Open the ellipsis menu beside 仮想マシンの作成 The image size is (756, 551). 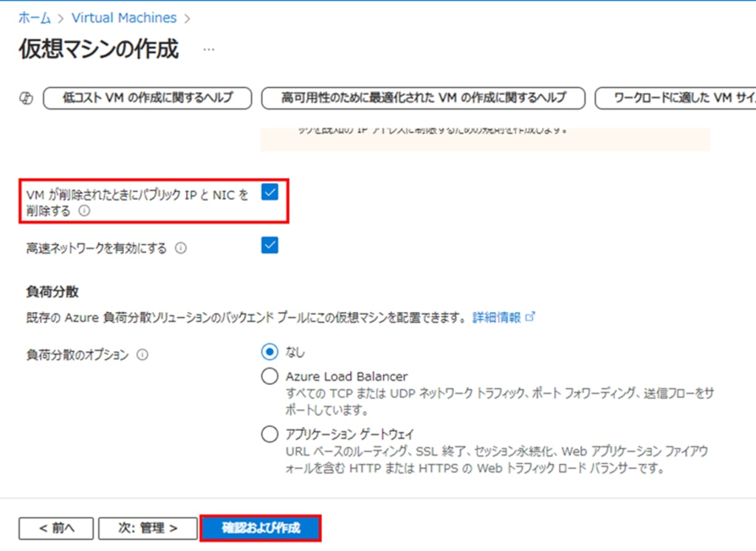click(x=208, y=49)
